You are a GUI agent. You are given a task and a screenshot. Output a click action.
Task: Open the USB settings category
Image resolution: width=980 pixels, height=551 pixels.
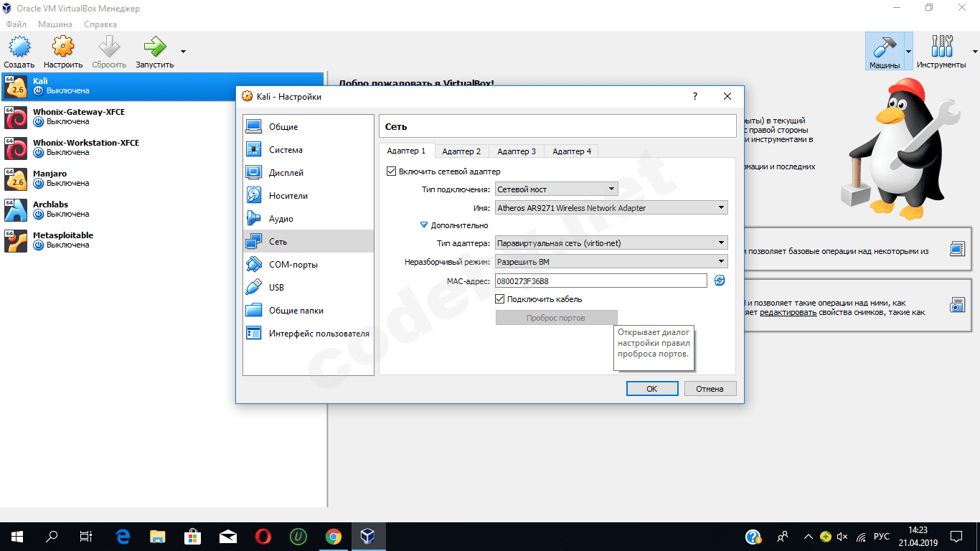click(276, 288)
